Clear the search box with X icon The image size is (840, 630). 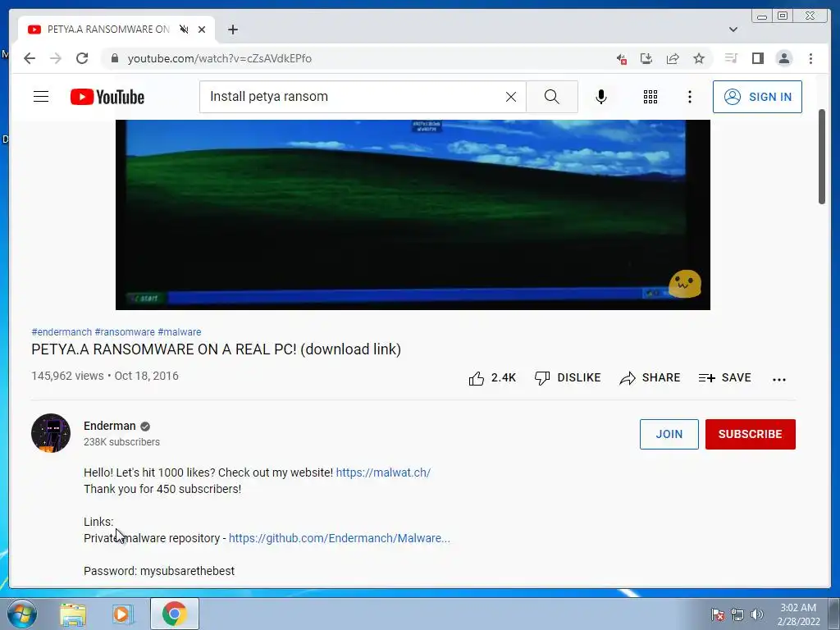(511, 97)
